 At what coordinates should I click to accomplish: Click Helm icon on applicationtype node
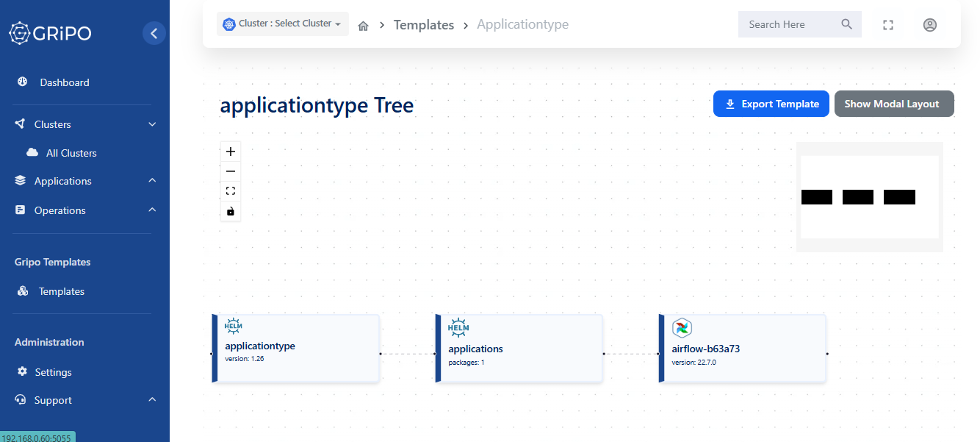pyautogui.click(x=234, y=327)
